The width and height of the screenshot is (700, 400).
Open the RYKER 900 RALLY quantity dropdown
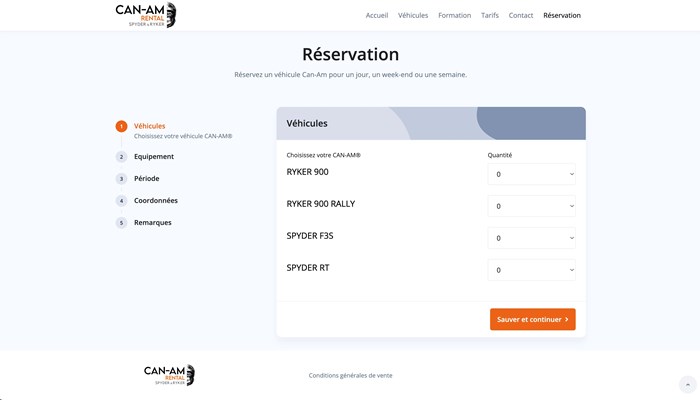(x=531, y=206)
